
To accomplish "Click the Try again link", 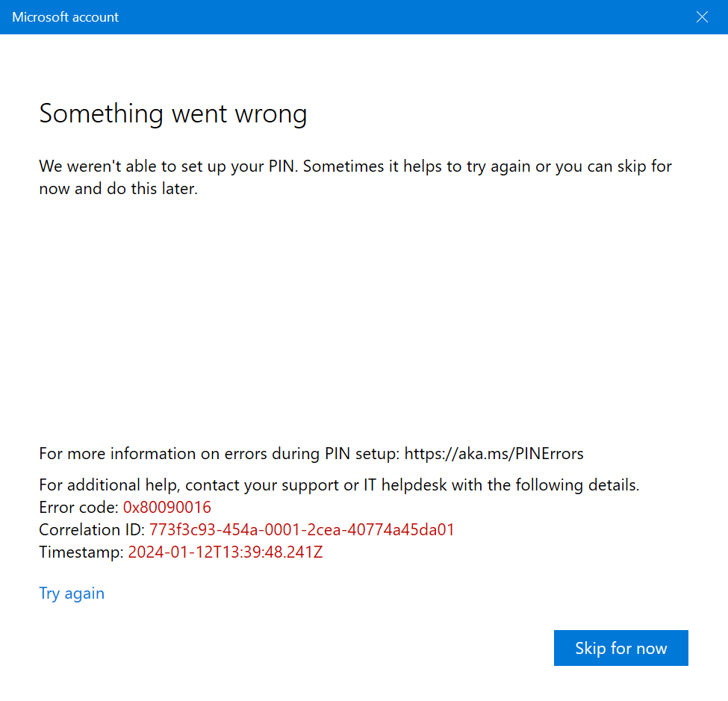I will pyautogui.click(x=72, y=593).
